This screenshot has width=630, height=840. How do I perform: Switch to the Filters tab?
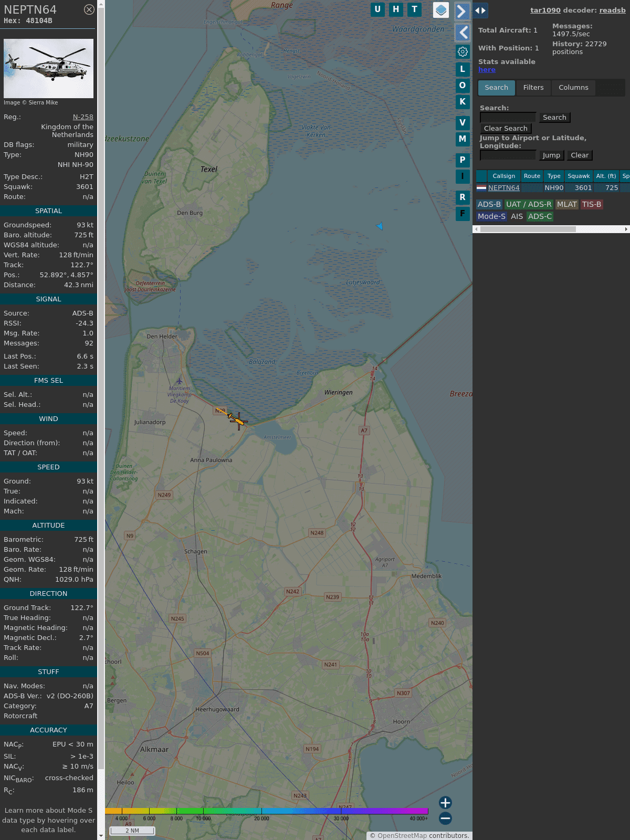pos(533,88)
